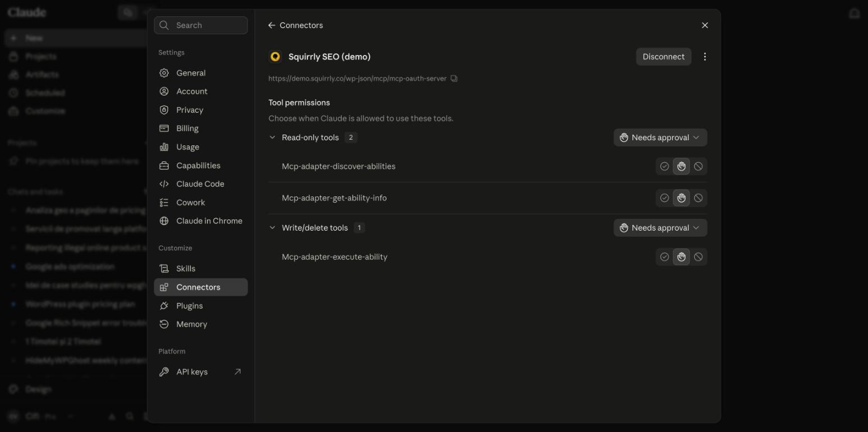Click the Account person icon
The width and height of the screenshot is (868, 432).
(164, 91)
